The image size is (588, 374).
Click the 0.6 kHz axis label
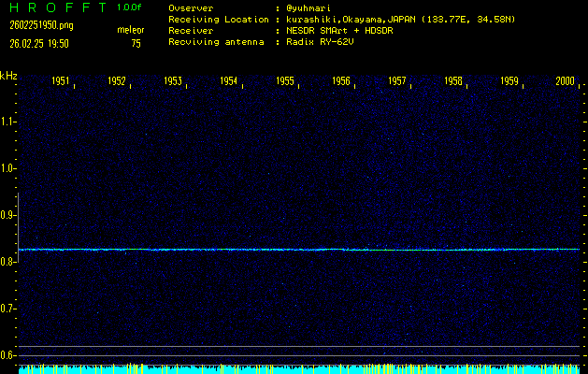pyautogui.click(x=8, y=355)
